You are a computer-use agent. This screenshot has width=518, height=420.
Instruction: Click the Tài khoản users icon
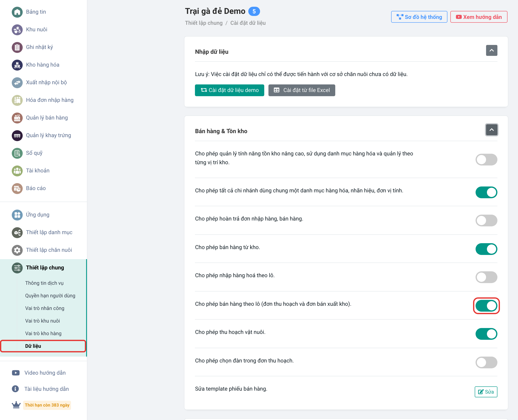[17, 171]
